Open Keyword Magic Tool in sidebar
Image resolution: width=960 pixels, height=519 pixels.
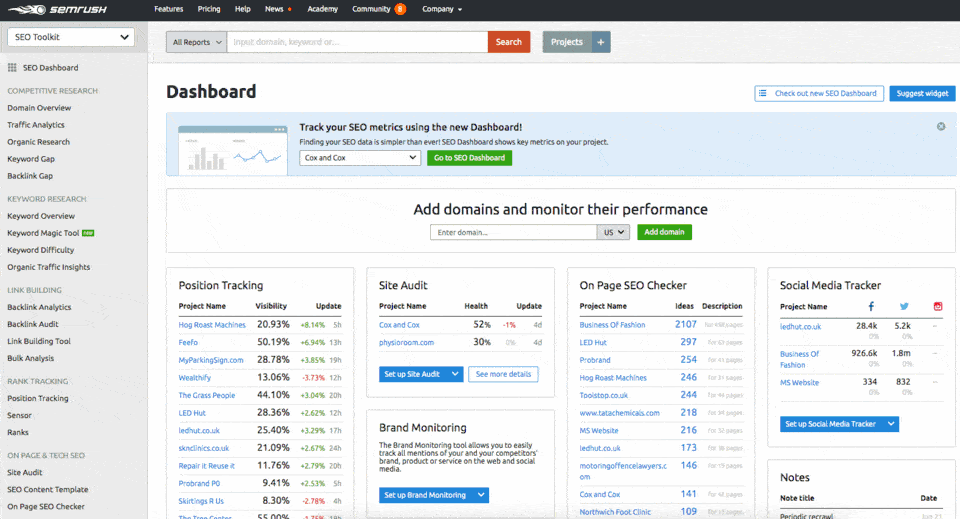coord(43,233)
